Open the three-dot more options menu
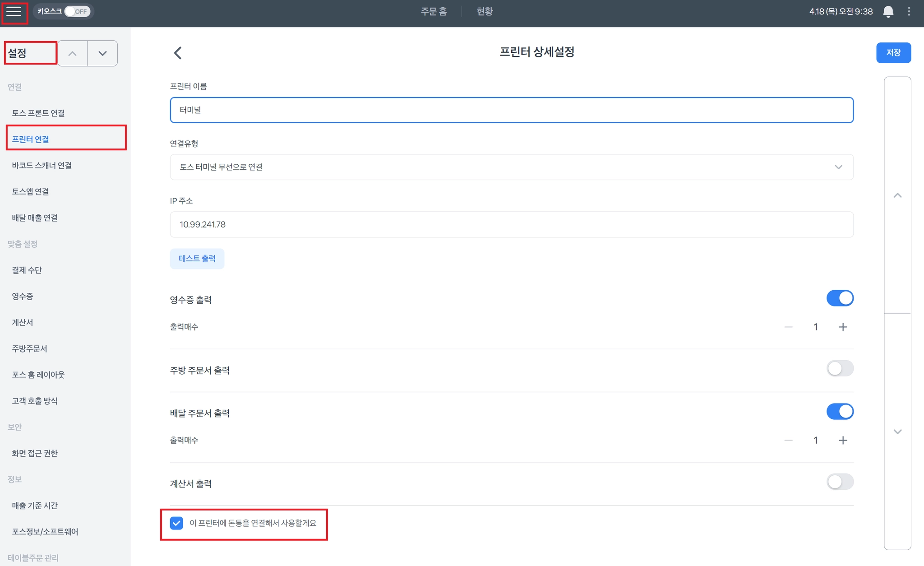This screenshot has height=566, width=924. pos(909,12)
